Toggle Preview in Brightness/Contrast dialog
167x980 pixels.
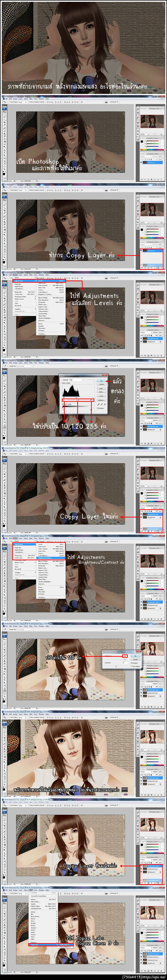[x=132, y=663]
